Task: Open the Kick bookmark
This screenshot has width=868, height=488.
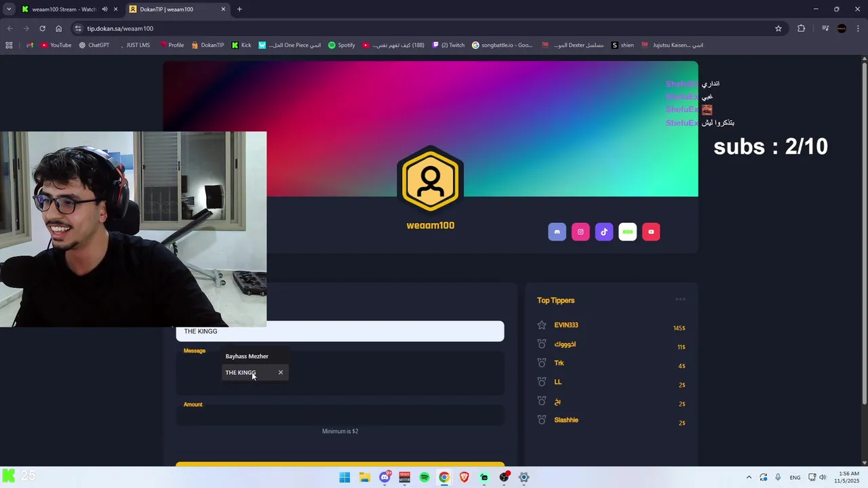Action: (241, 45)
